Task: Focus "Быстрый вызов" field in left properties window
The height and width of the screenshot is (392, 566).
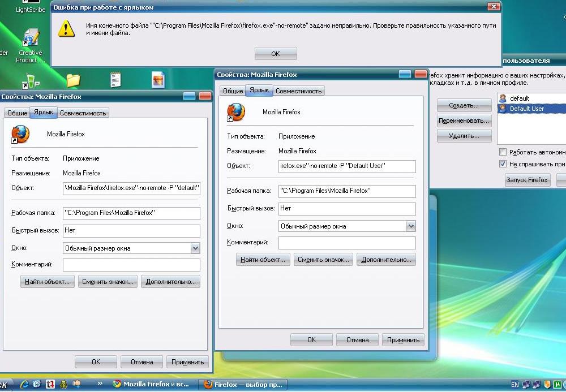Action: [x=131, y=231]
